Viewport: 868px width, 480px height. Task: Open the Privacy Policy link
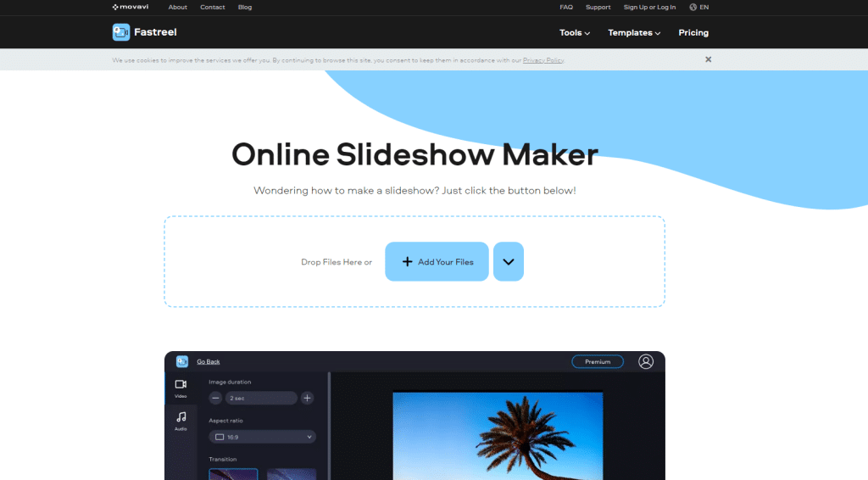(x=542, y=60)
